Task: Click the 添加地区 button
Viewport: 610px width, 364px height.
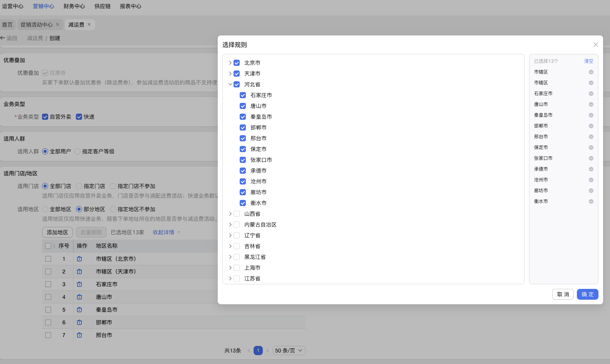Action: point(57,232)
